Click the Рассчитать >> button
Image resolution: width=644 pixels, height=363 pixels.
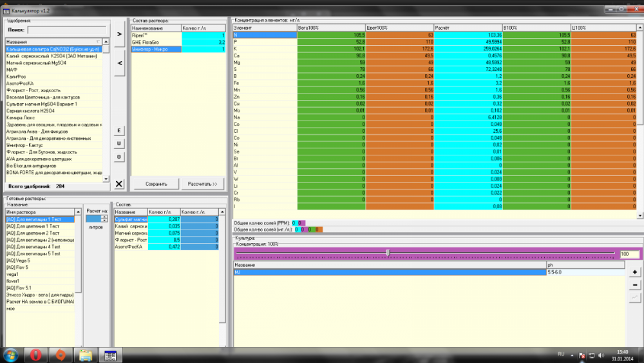202,184
